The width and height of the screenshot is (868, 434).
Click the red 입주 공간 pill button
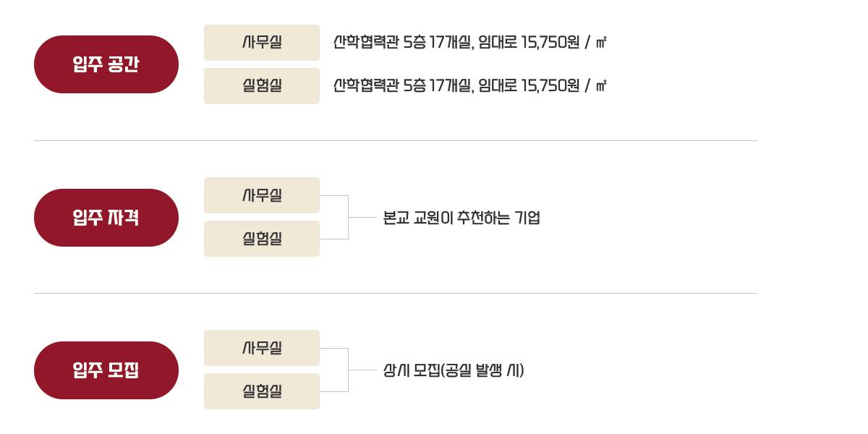coord(106,64)
